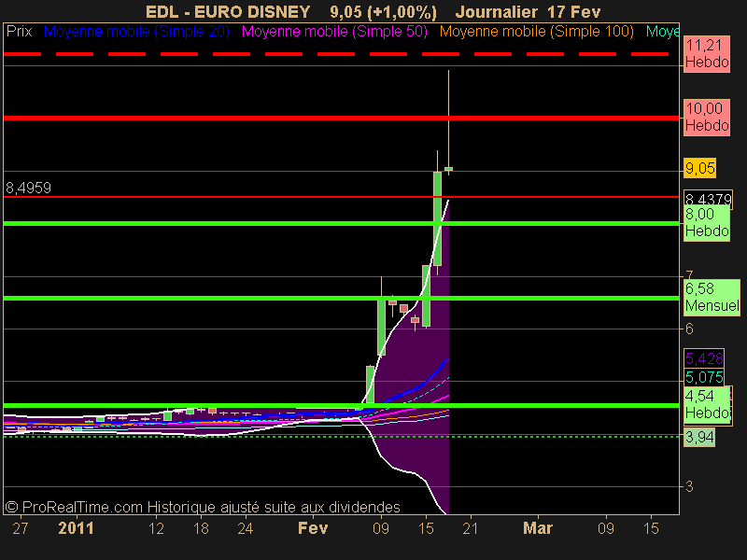This screenshot has height=560, width=747.
Task: Click the ProRealTime.com copyright notice
Action: (x=203, y=507)
